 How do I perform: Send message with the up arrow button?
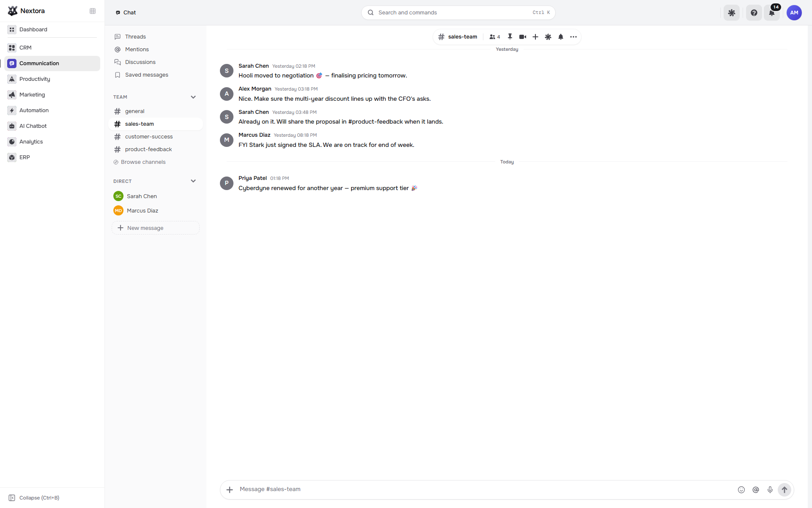pyautogui.click(x=785, y=490)
